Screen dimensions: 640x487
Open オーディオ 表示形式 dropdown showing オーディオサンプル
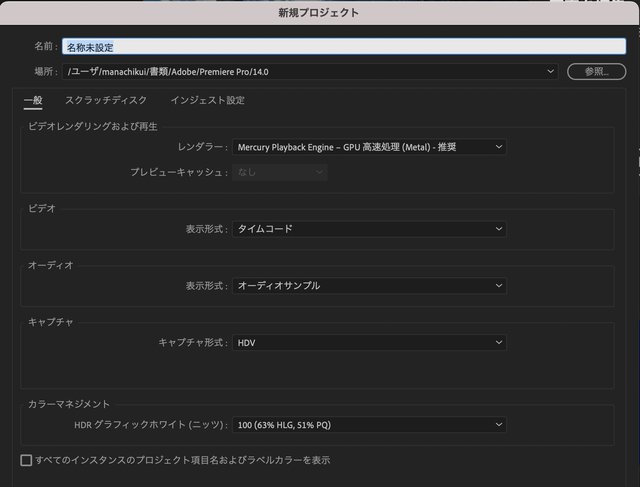[x=369, y=286]
